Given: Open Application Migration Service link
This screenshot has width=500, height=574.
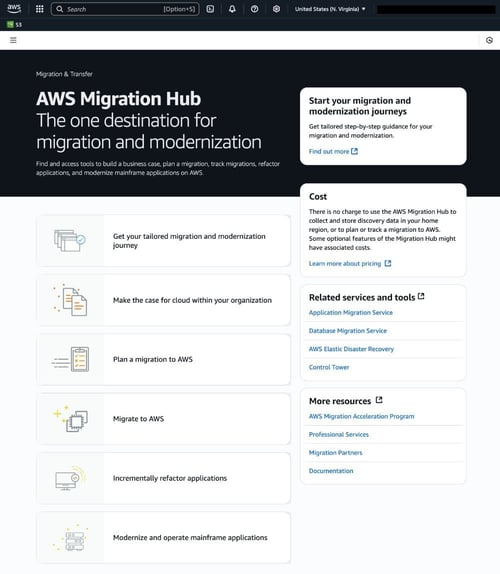Looking at the screenshot, I should [351, 312].
